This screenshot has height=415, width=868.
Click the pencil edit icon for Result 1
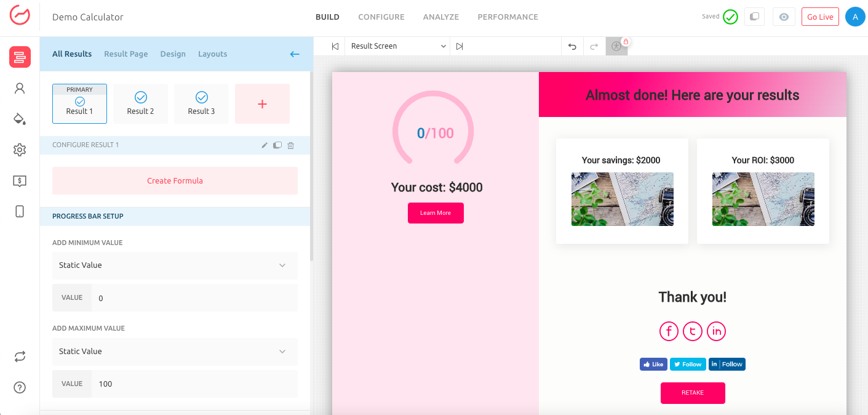pyautogui.click(x=265, y=145)
